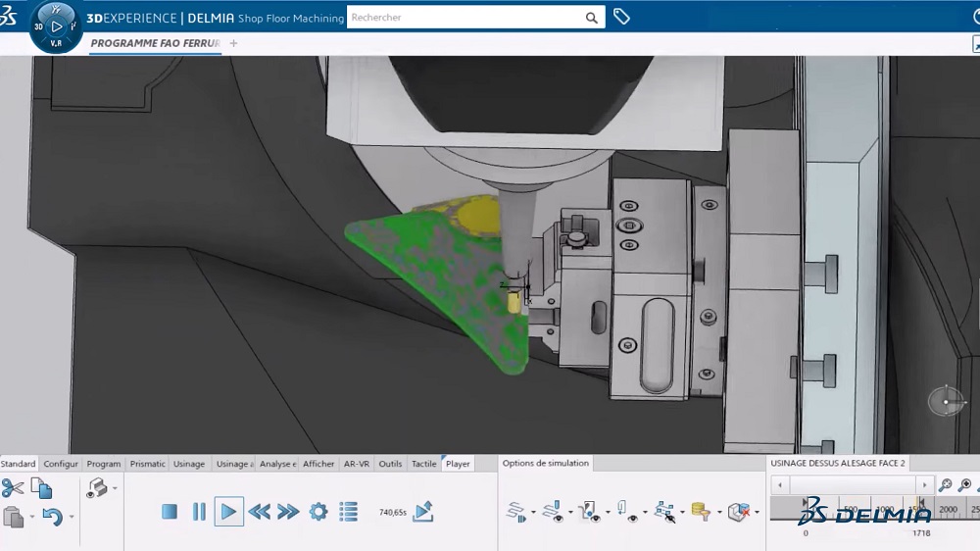Screen dimensions: 980x551
Task: Open the Usinage tab
Action: (189, 464)
